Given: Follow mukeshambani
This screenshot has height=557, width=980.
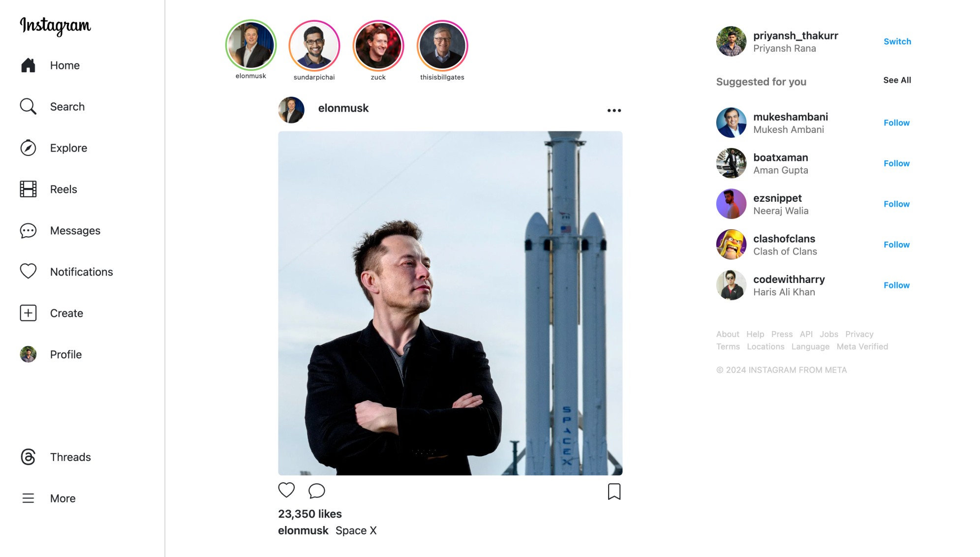Looking at the screenshot, I should (896, 123).
